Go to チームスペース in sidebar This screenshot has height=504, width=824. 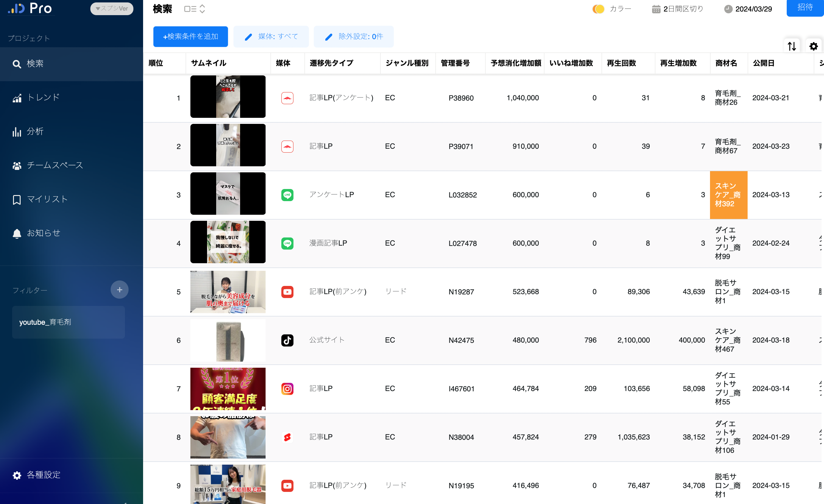click(55, 165)
